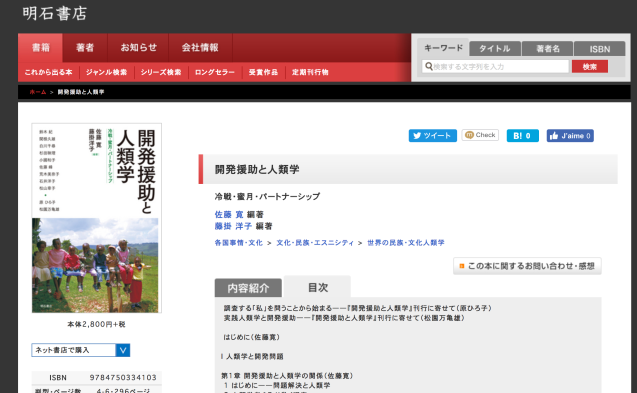This screenshot has height=393, width=637.
Task: Open 世界の民族・文化人類学 category link
Action: [x=406, y=243]
